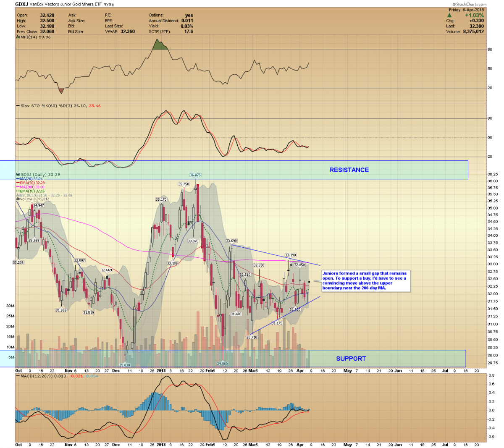This screenshot has height=448, width=504.
Task: Click the 33.190 price label
Action: coord(291,255)
